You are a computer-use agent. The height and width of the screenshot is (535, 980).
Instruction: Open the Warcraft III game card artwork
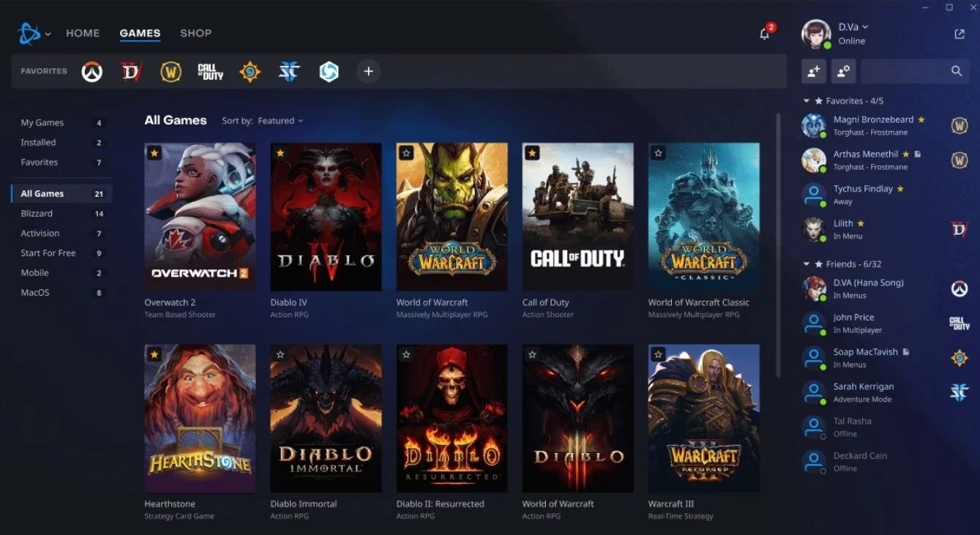point(703,419)
